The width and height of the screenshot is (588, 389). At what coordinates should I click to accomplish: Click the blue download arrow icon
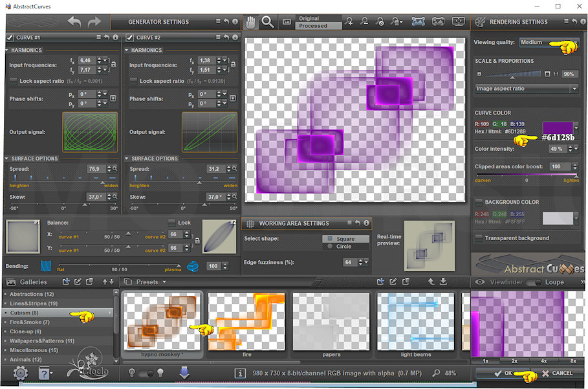[184, 372]
